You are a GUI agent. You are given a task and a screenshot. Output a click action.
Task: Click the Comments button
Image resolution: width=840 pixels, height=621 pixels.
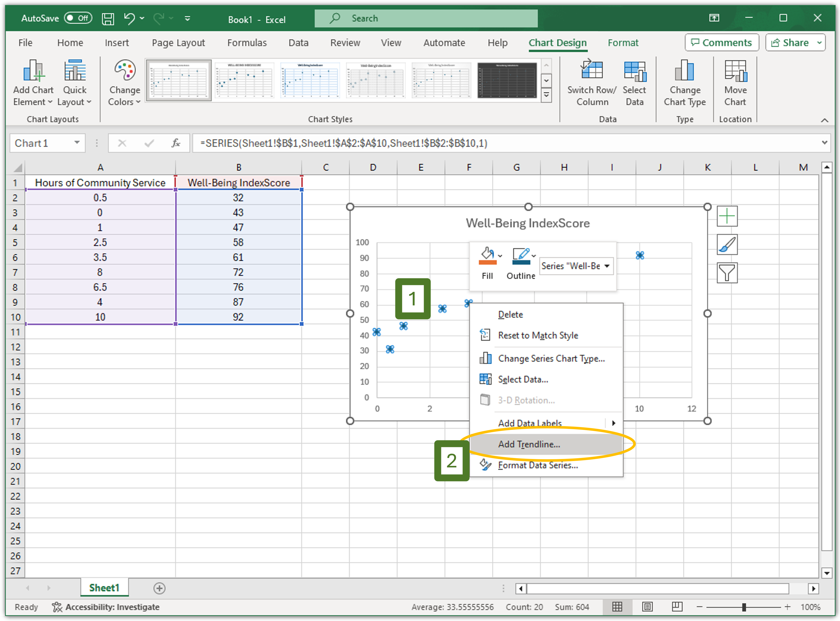(x=722, y=42)
